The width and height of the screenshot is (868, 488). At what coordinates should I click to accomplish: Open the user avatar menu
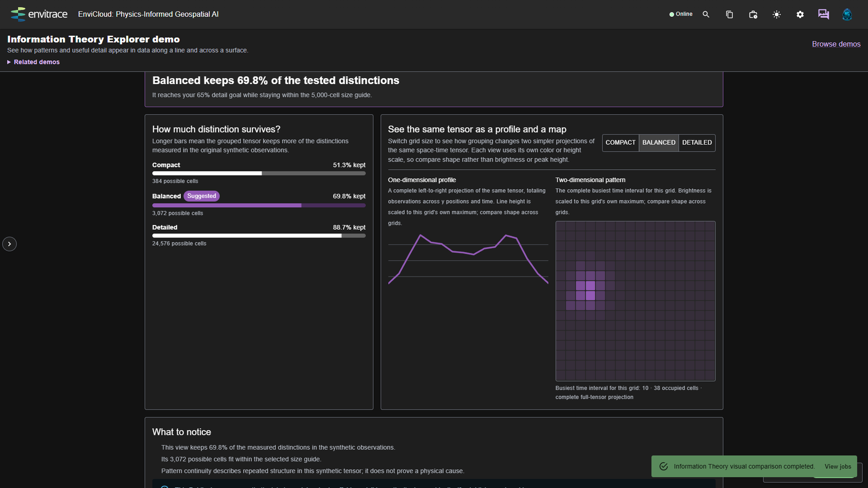coord(847,15)
